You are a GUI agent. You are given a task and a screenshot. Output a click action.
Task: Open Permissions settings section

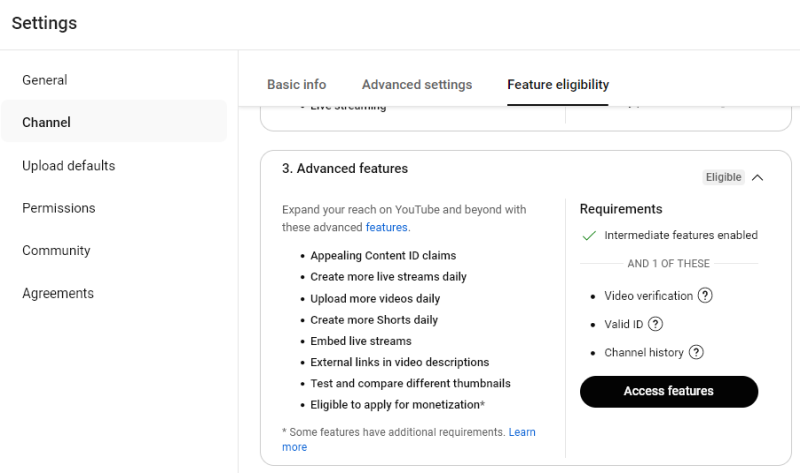coord(59,208)
